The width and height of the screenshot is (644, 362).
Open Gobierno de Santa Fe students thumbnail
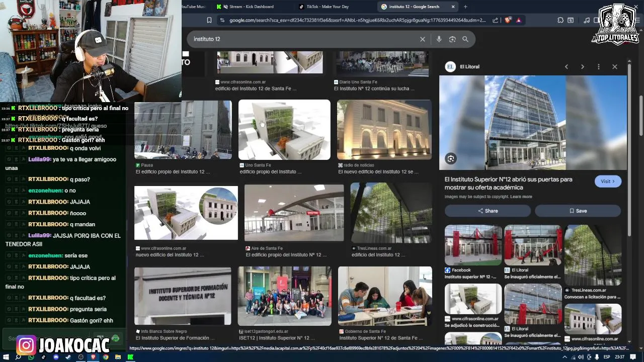point(385,296)
